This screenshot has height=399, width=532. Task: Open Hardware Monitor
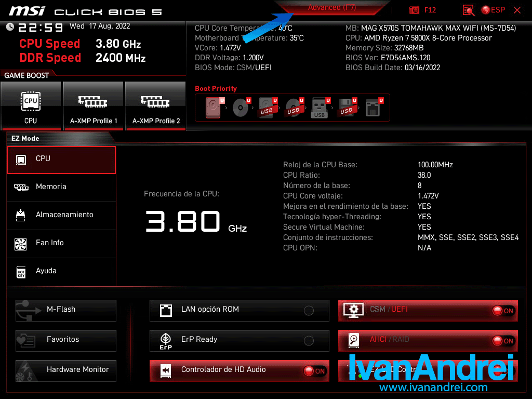(66, 370)
